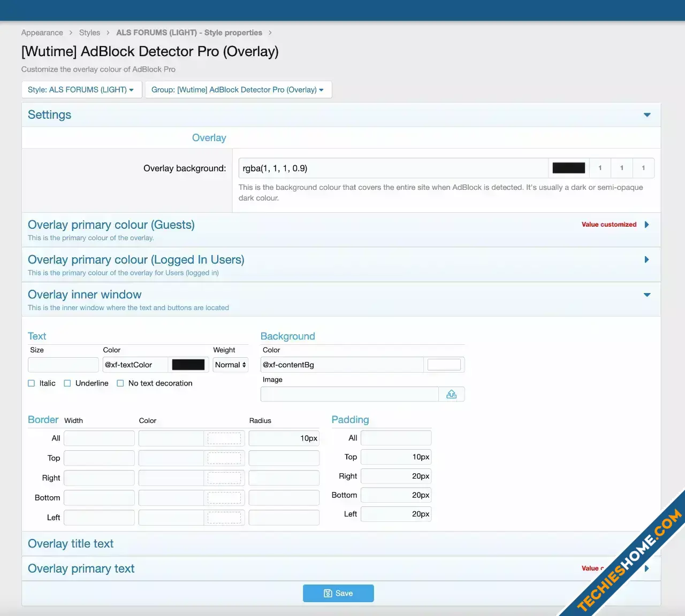This screenshot has width=685, height=616.
Task: Click the border Right color swatch
Action: [x=224, y=478]
